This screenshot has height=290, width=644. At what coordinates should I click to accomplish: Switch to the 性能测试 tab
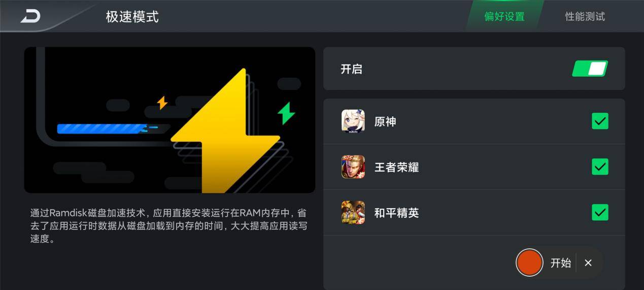point(585,16)
